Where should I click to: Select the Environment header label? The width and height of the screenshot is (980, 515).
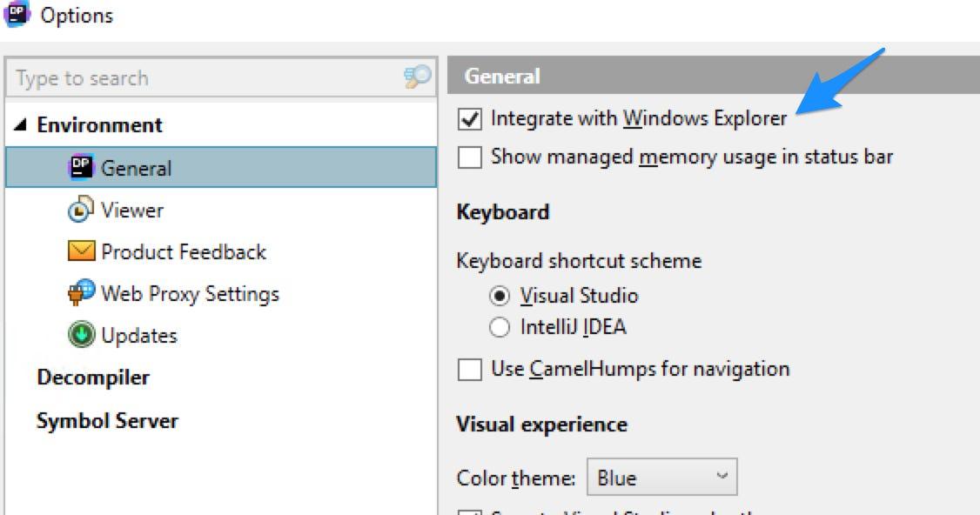pyautogui.click(x=99, y=124)
